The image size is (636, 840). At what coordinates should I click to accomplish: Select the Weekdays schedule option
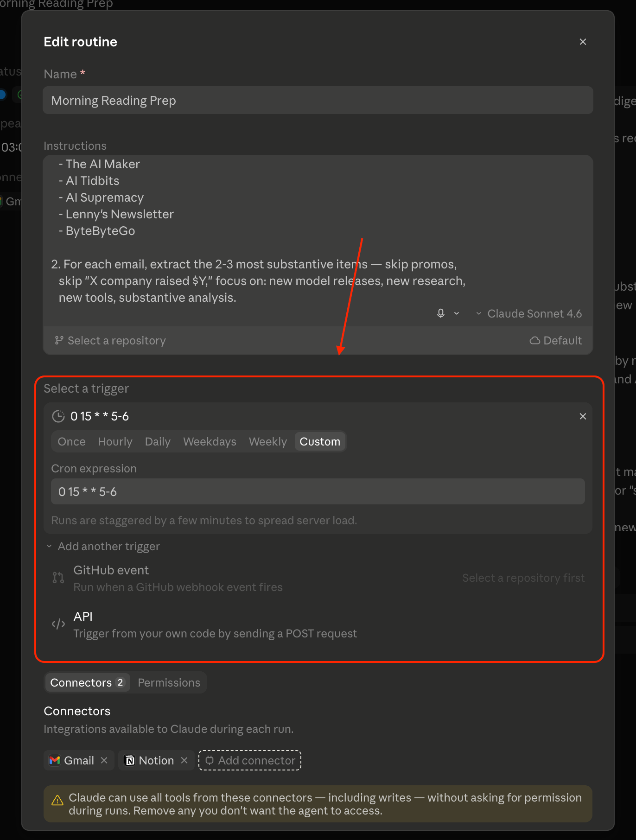pyautogui.click(x=210, y=441)
